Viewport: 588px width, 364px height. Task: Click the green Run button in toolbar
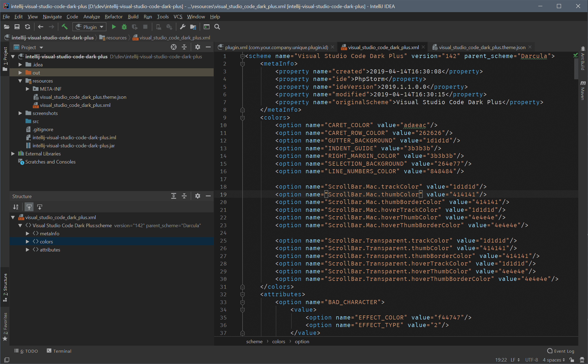coord(114,27)
